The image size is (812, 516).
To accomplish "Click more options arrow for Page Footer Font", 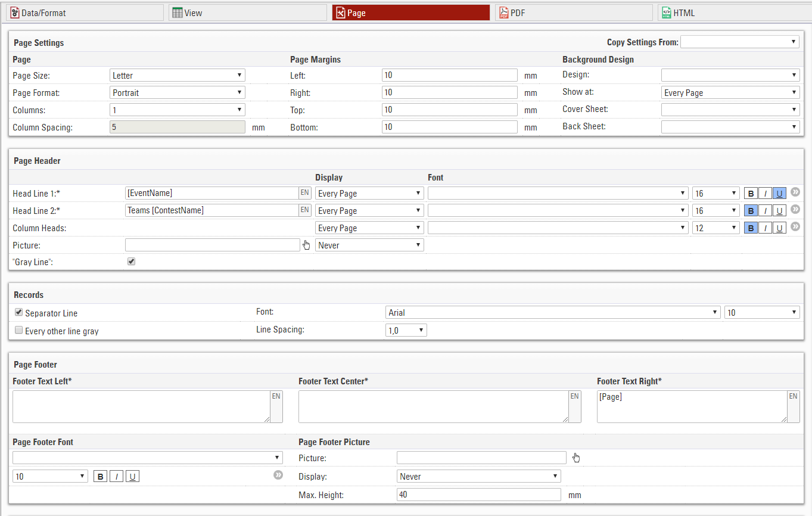I will (x=278, y=475).
